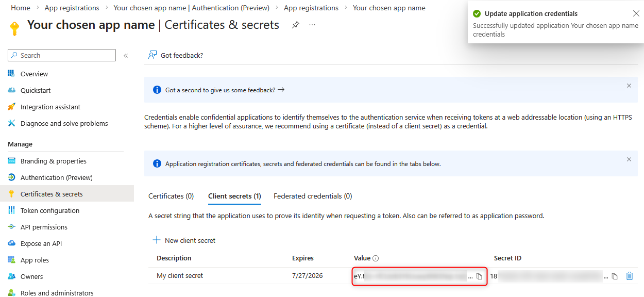
Task: Pin this page using the pin icon
Action: (296, 25)
